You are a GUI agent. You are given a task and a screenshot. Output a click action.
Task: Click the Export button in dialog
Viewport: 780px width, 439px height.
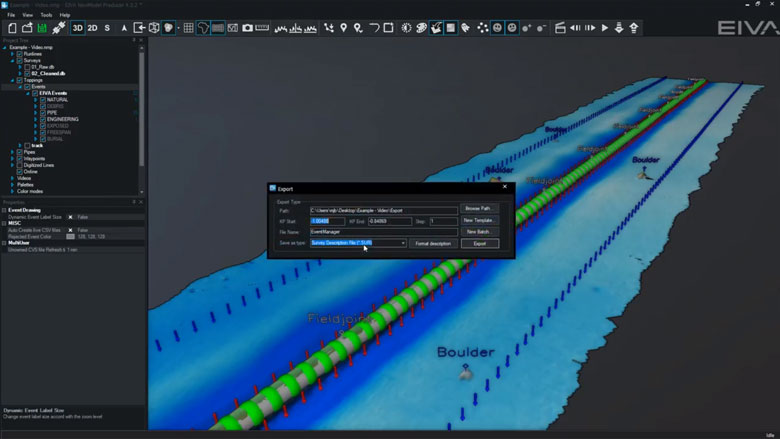479,243
